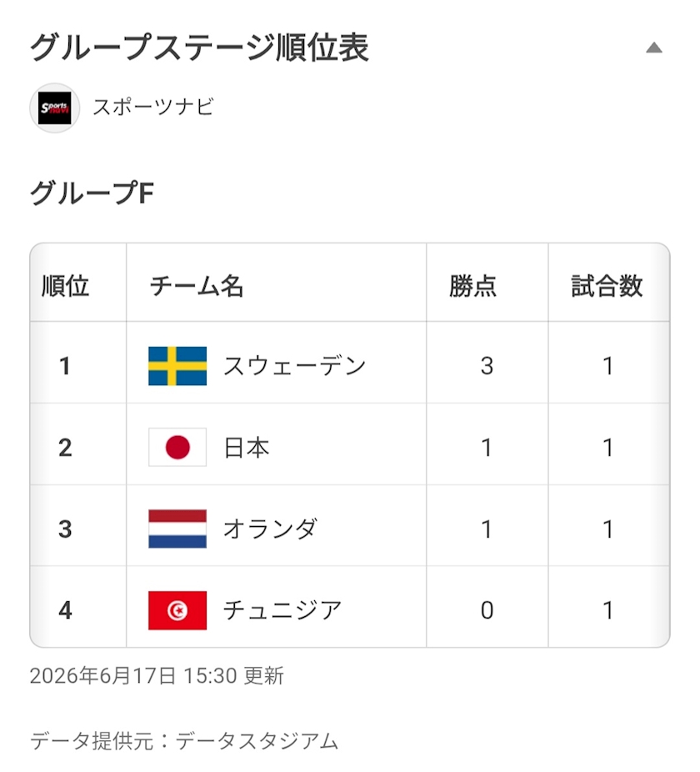Select the Sweden flag icon
Screen dimensions: 700x772
coord(177,366)
